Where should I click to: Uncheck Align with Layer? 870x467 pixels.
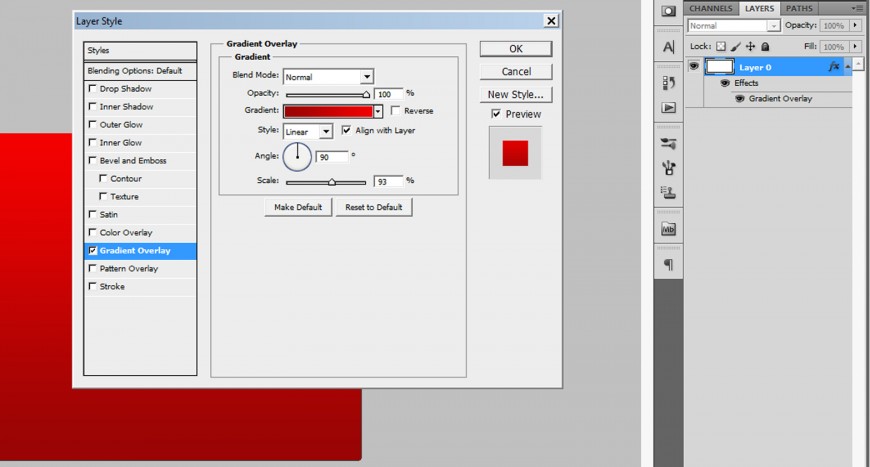(x=346, y=130)
